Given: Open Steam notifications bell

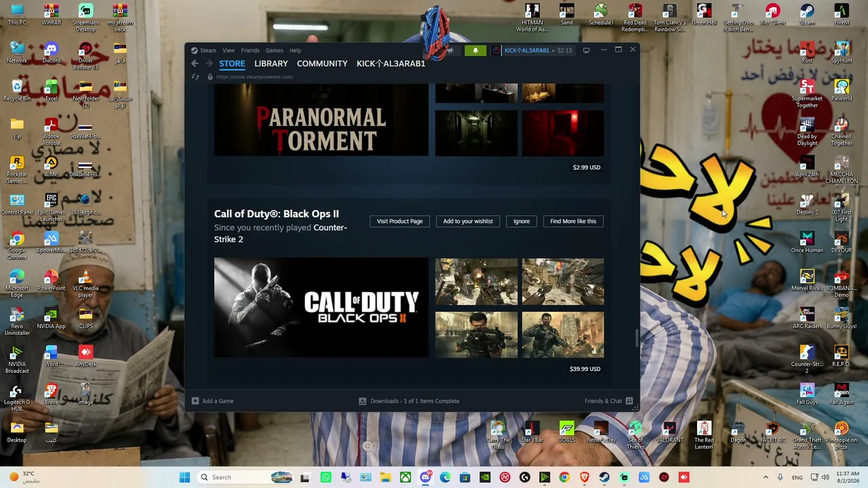Looking at the screenshot, I should pos(475,50).
